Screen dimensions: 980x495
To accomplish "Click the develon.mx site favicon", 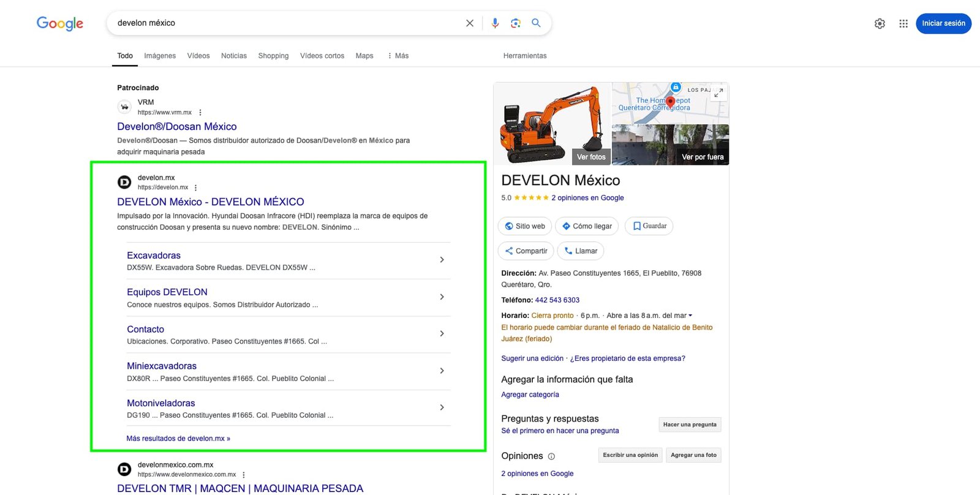I will pyautogui.click(x=124, y=182).
